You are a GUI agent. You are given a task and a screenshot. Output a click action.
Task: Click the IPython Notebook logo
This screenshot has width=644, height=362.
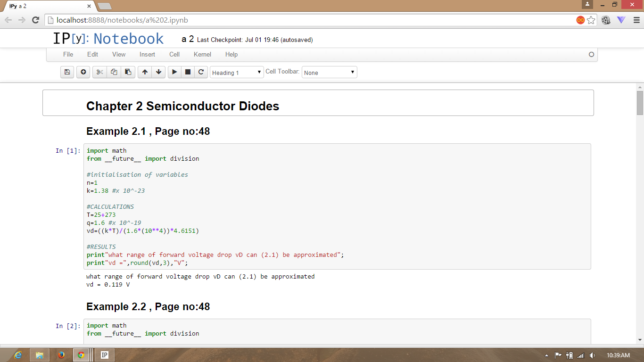point(108,39)
